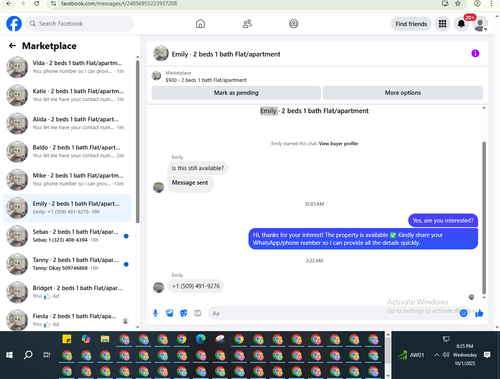
Task: Click the conversation list scrollbar
Action: [137, 142]
